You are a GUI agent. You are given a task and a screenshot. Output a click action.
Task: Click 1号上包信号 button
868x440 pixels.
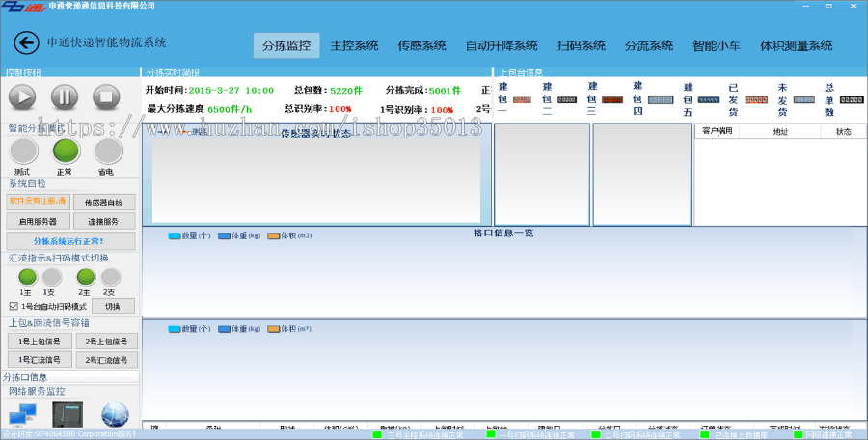(40, 342)
